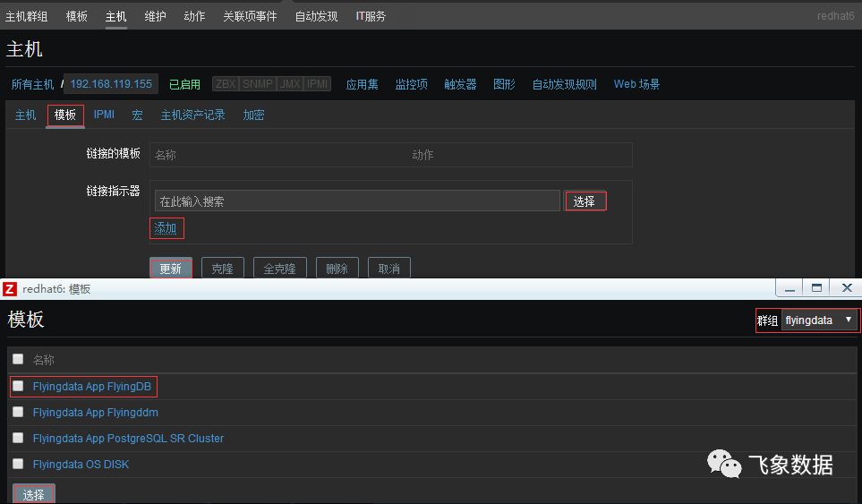Open the Web 场景 link

point(636,84)
